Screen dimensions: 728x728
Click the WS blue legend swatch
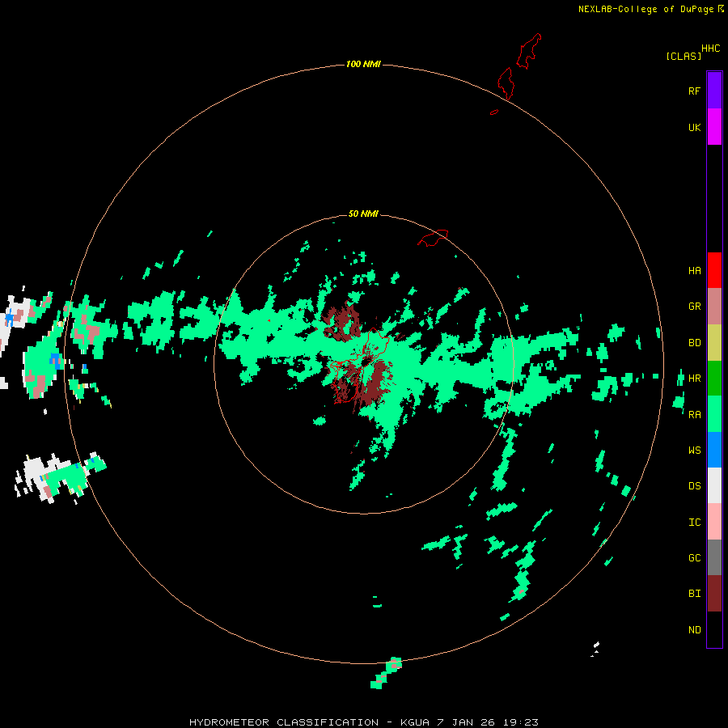(x=714, y=450)
